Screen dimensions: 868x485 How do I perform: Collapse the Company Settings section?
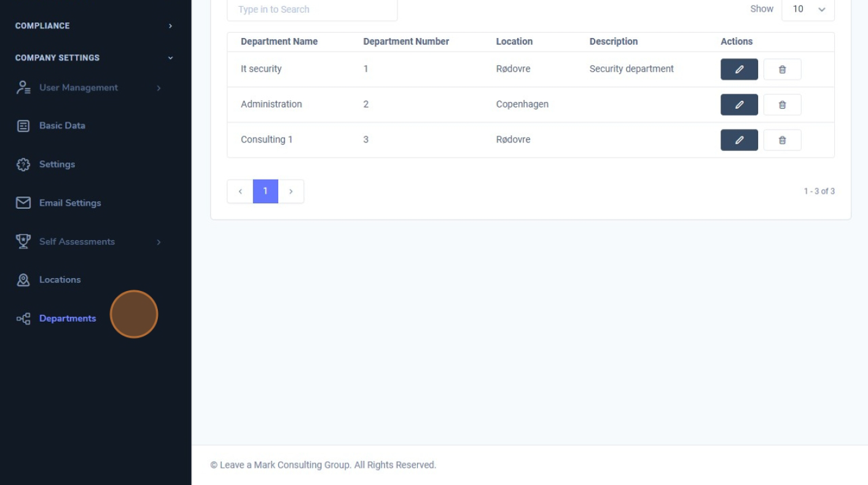tap(170, 58)
